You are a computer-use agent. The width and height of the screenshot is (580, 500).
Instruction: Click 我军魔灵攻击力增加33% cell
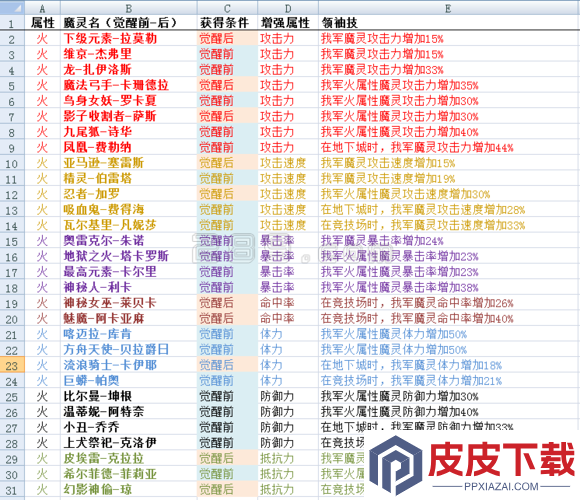tap(449, 70)
